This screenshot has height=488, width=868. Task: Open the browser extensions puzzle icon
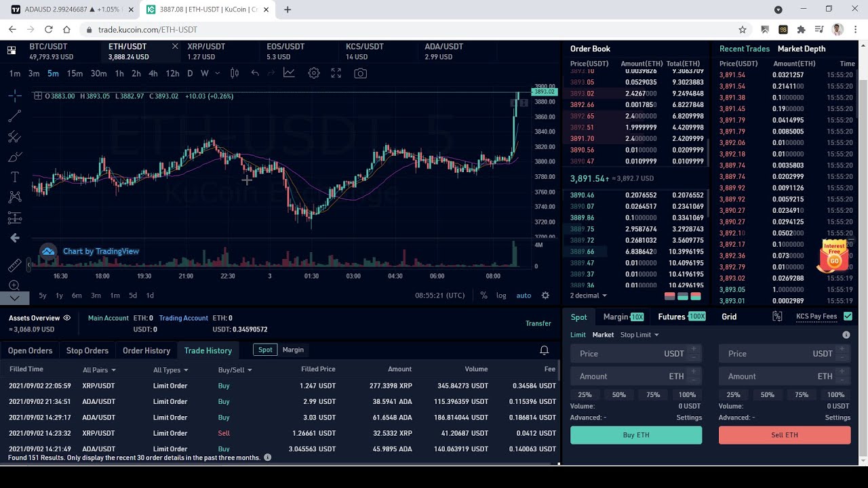[x=801, y=30]
